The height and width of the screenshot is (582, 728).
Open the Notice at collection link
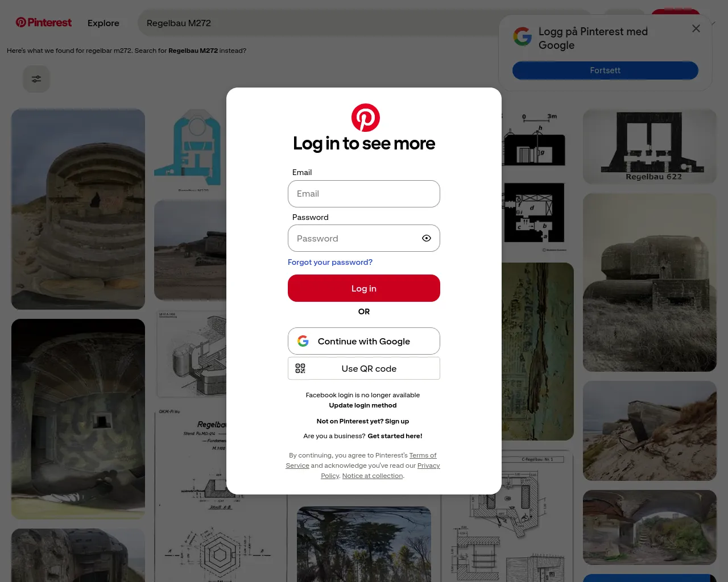373,476
